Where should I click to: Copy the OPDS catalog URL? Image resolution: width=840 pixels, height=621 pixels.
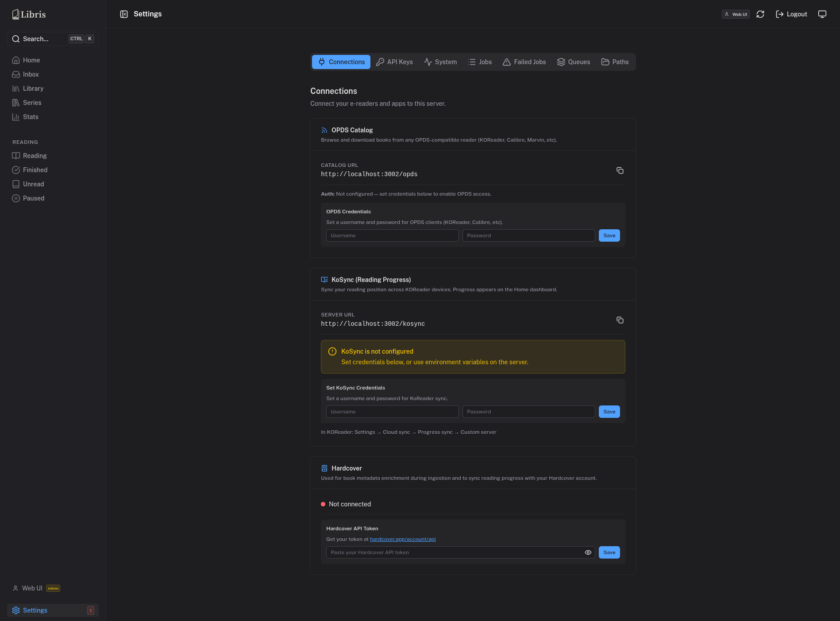click(620, 170)
